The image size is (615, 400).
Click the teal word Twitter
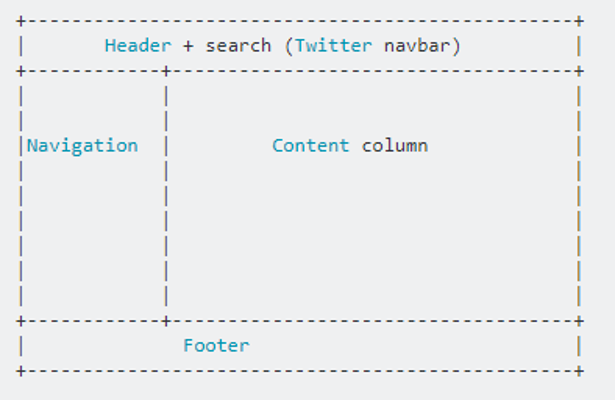coord(333,45)
